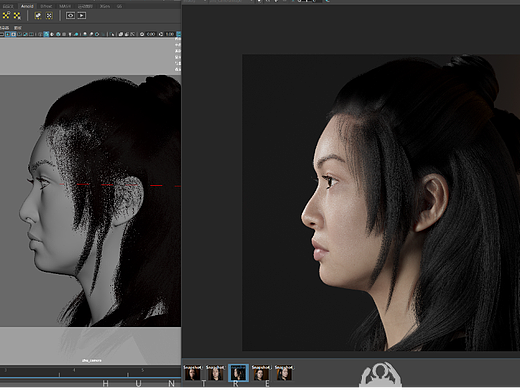Click the viewport exposure value field 0.00
Viewport: 520px width, 390px height.
[x=151, y=34]
